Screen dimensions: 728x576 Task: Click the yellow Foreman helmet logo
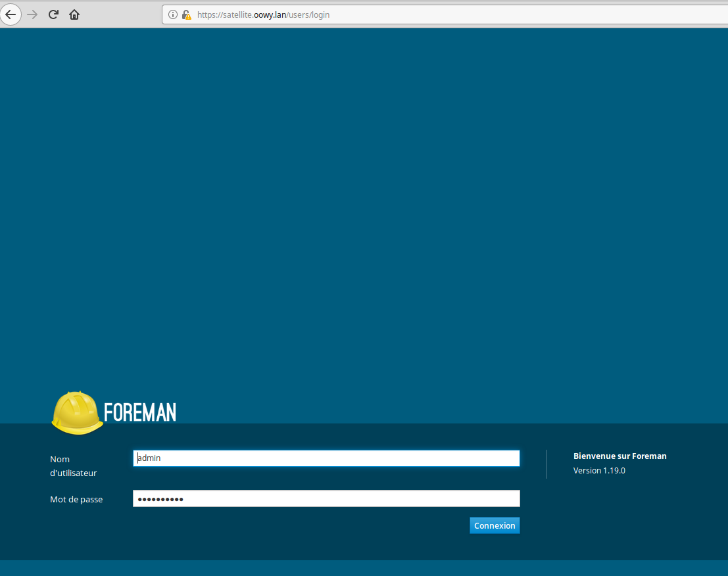(78, 413)
